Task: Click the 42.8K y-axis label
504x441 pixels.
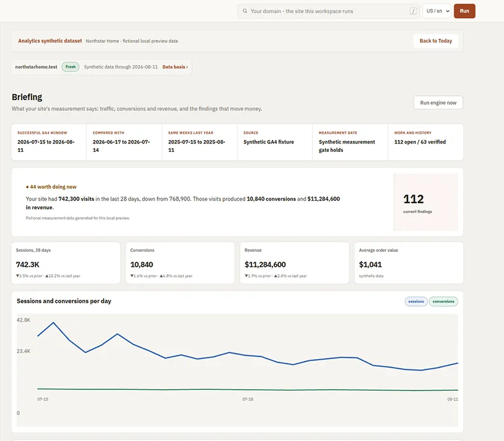Action: 24,320
